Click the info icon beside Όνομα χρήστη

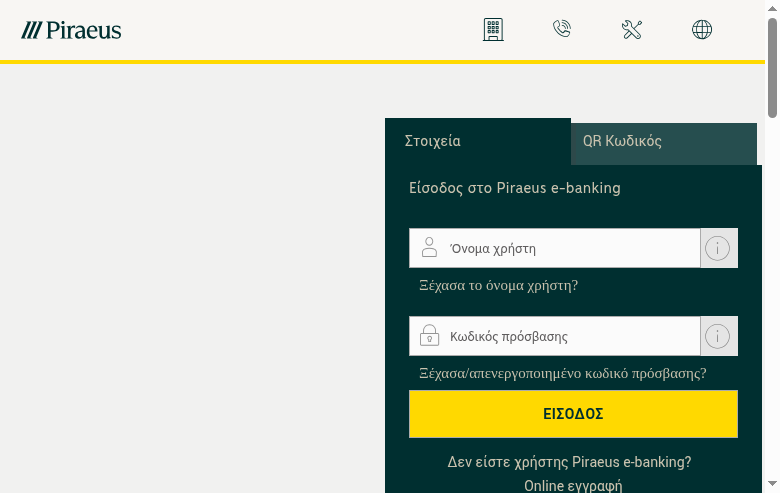(719, 248)
